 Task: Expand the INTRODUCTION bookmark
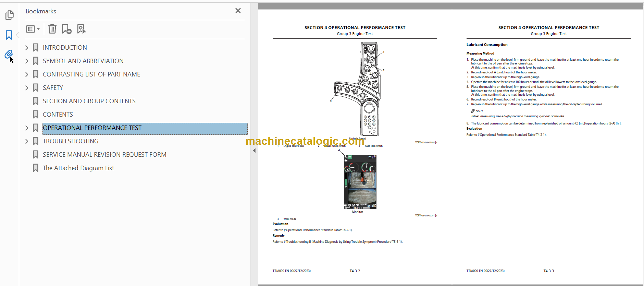click(x=27, y=48)
